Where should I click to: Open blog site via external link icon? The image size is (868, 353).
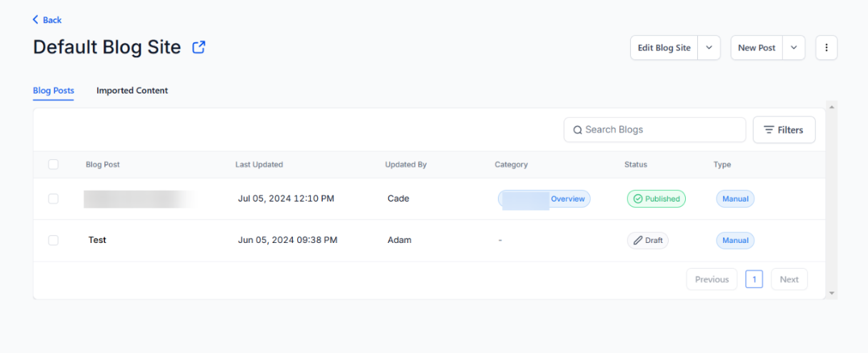click(199, 47)
